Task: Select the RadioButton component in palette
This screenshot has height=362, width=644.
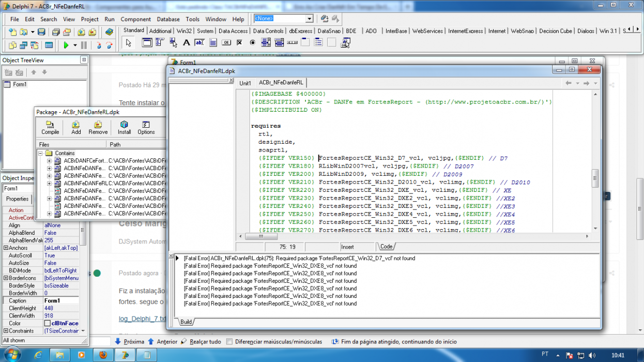Action: [x=253, y=43]
